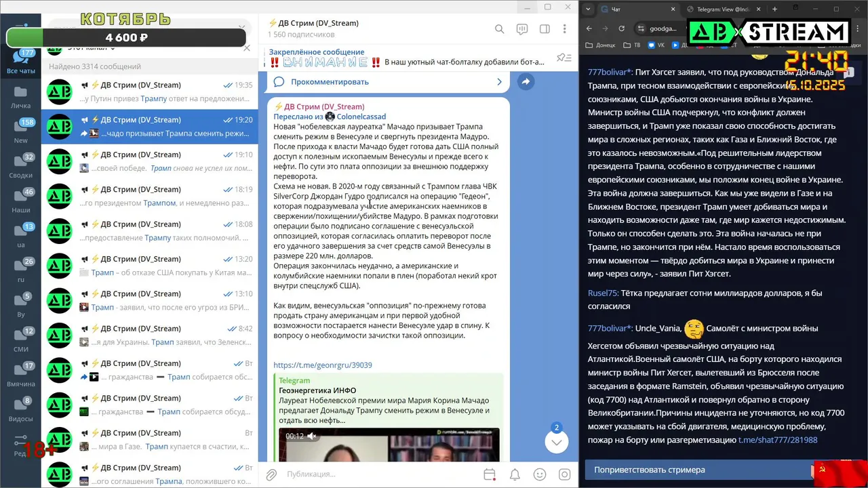Open the ТВ bookmarks folder
This screenshot has height=488, width=868.
point(632,45)
